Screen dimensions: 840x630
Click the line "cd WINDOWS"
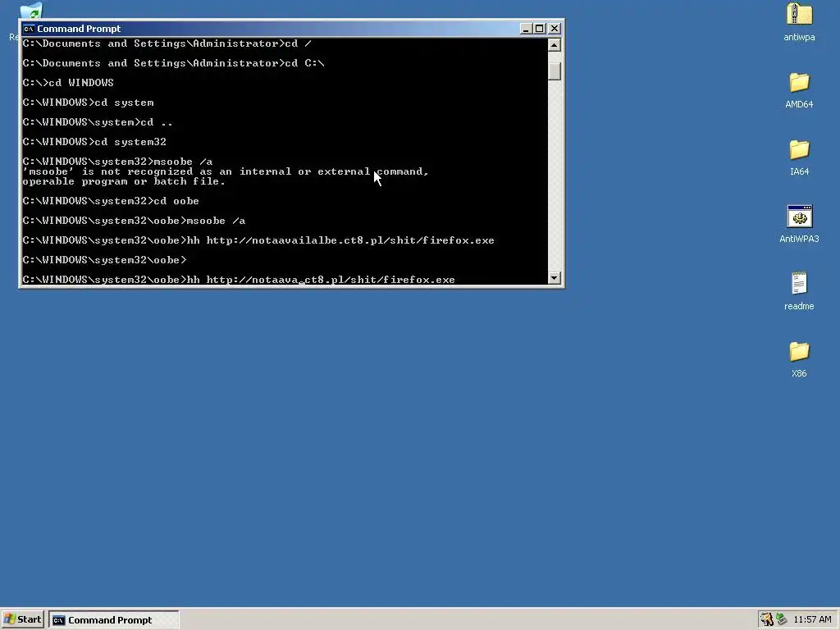(68, 83)
